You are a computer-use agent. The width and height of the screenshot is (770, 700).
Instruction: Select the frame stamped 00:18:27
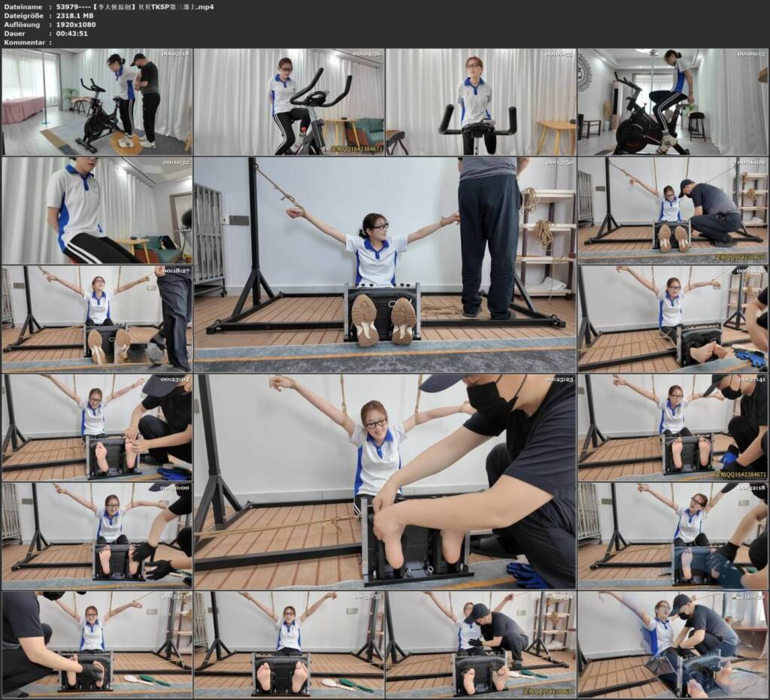pyautogui.click(x=97, y=319)
